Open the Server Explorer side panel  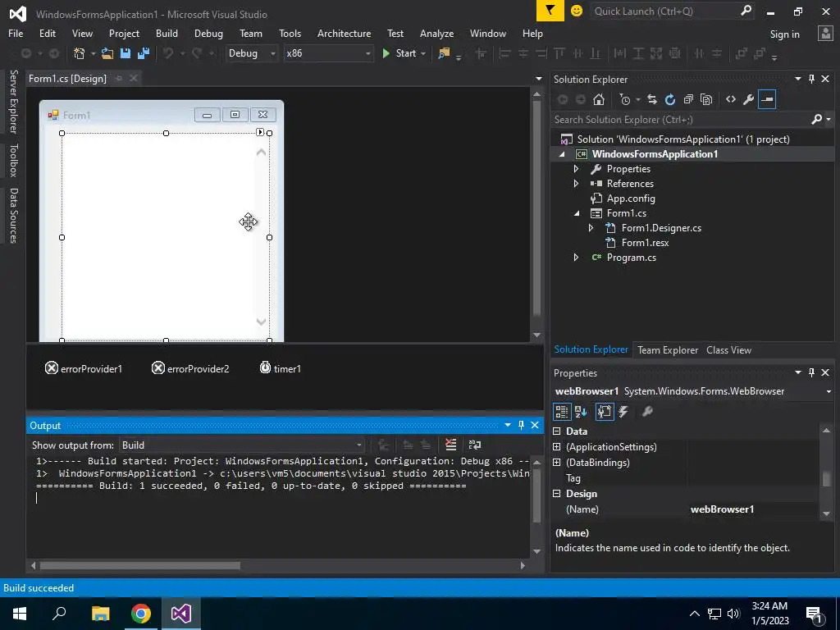pos(13,101)
